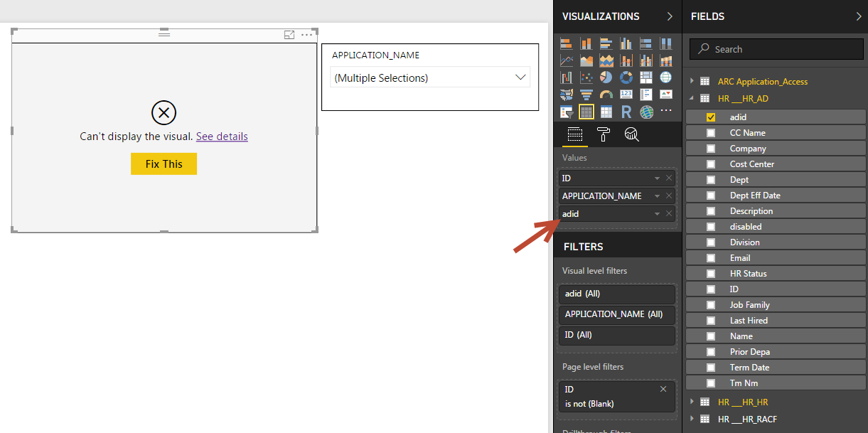The width and height of the screenshot is (868, 433).
Task: Tick the Company field checkbox
Action: [711, 149]
